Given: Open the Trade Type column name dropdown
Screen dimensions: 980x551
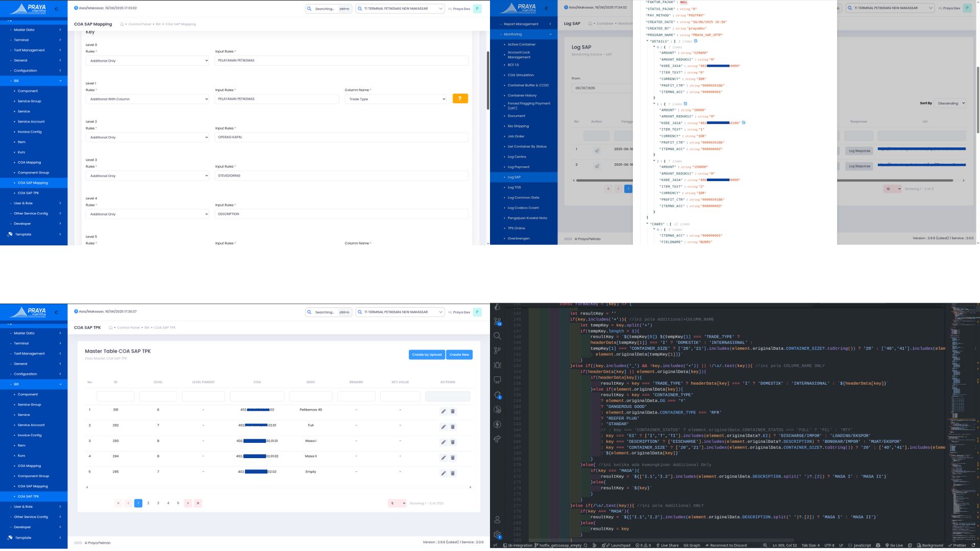Looking at the screenshot, I should (x=396, y=99).
